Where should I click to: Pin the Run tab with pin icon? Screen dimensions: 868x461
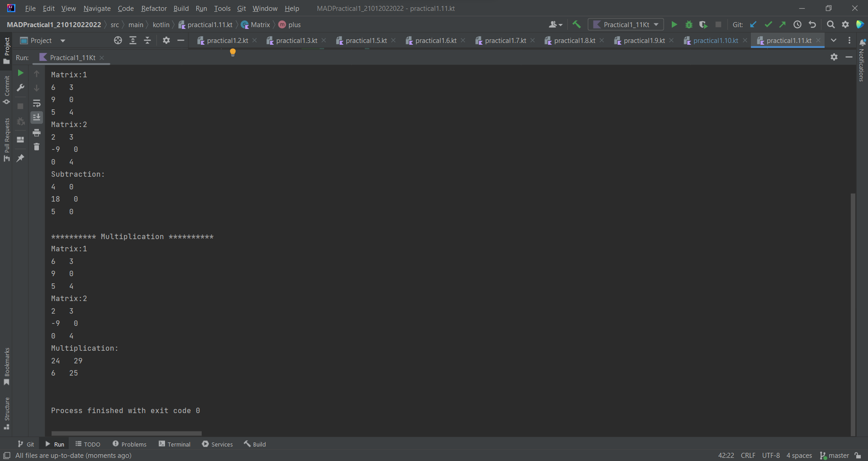pyautogui.click(x=20, y=158)
